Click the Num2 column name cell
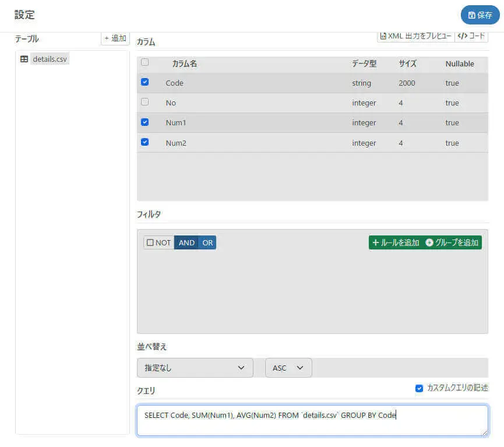The height and width of the screenshot is (447, 504). [x=176, y=143]
